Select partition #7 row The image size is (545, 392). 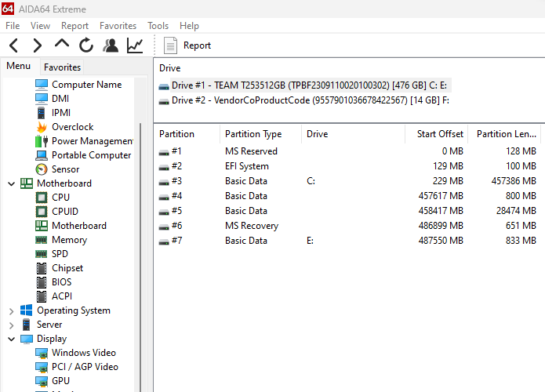point(347,241)
